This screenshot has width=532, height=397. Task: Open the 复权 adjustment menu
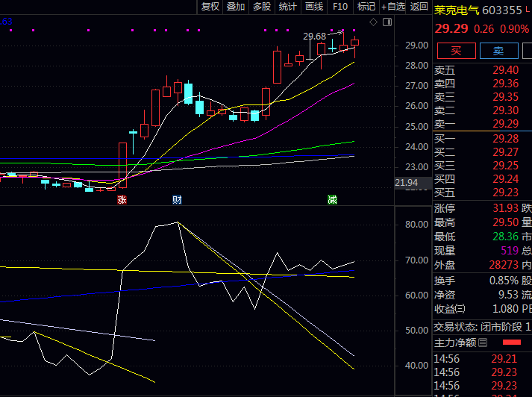210,7
